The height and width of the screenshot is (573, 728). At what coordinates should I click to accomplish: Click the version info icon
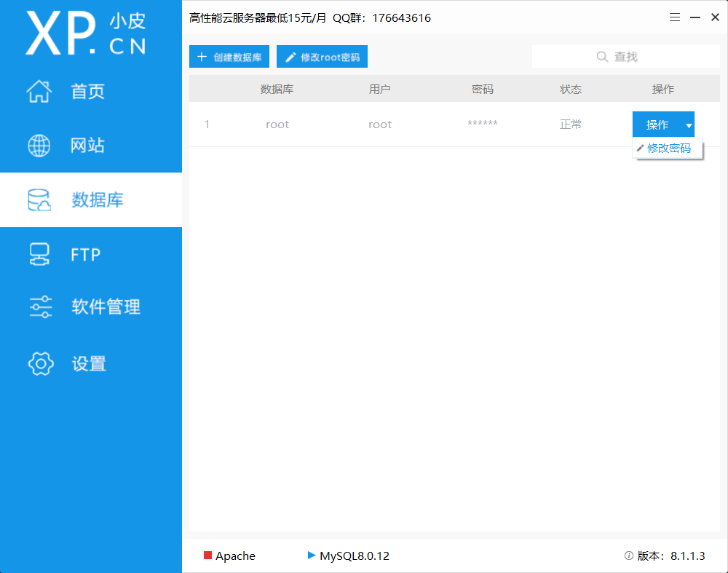629,556
